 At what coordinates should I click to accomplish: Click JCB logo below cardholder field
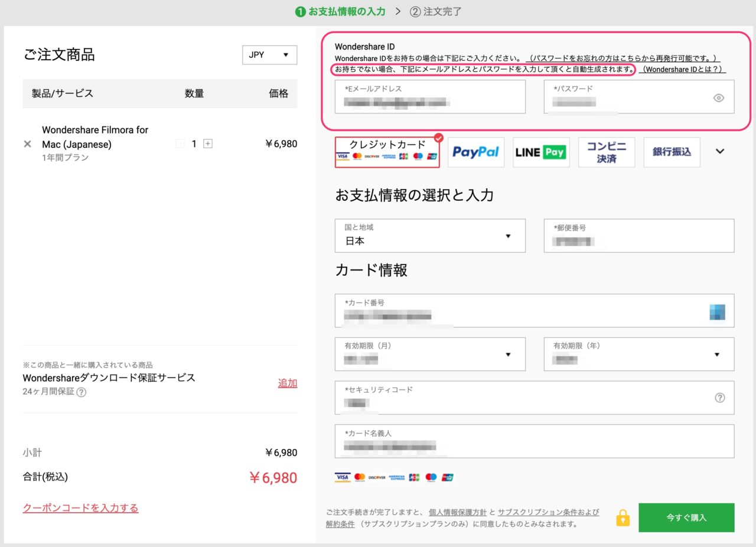414,477
